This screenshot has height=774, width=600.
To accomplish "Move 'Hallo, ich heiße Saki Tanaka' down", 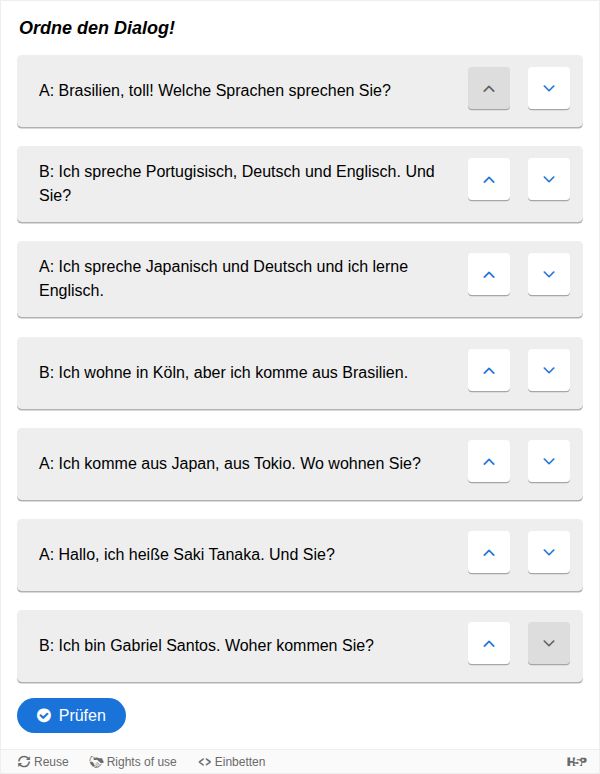I will coord(548,553).
